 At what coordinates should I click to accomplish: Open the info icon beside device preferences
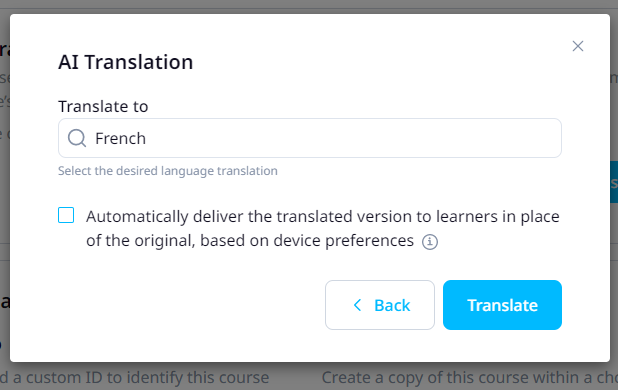(x=430, y=242)
